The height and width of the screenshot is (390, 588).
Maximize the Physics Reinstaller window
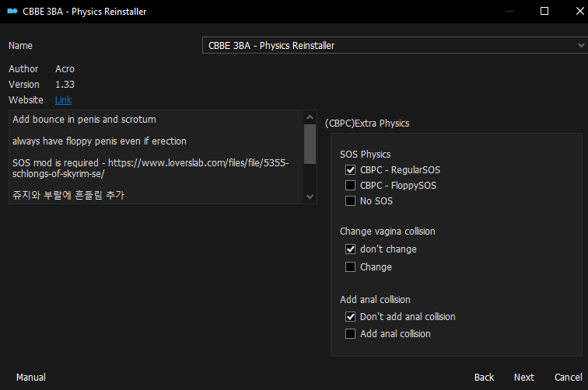pos(544,11)
